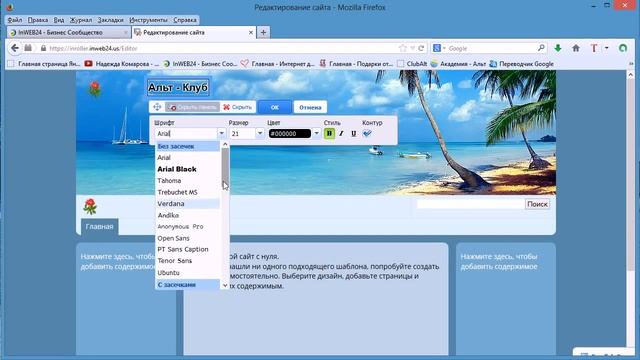
Task: Select the Verdana font option
Action: click(188, 203)
